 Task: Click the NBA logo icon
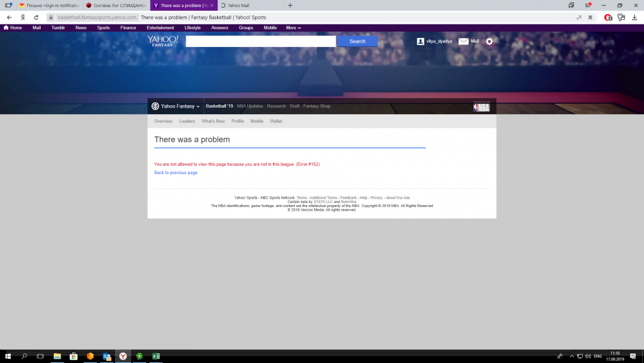coord(481,107)
